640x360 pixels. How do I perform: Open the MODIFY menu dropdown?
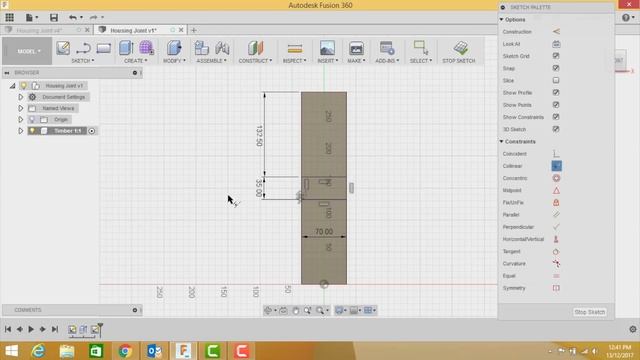174,60
